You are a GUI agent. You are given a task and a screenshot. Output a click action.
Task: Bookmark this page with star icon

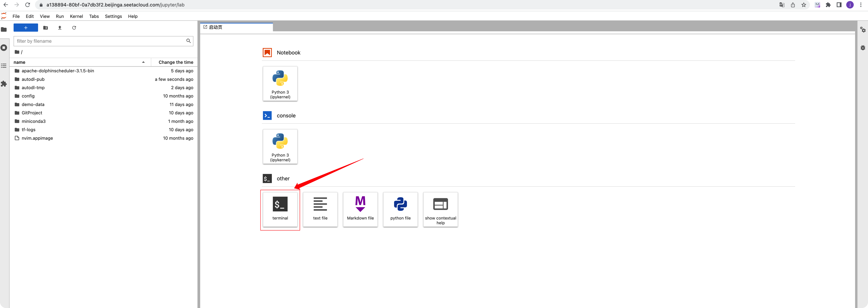click(x=804, y=5)
